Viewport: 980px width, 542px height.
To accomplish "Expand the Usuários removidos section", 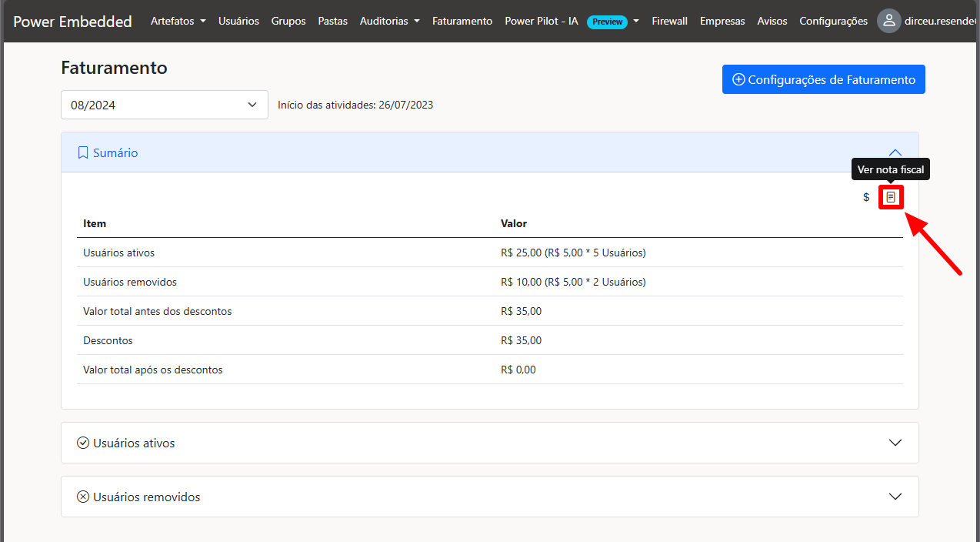I will point(895,497).
